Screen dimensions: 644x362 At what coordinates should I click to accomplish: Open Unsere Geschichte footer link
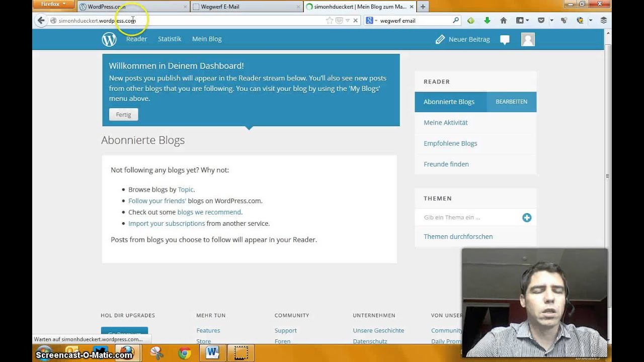point(378,331)
